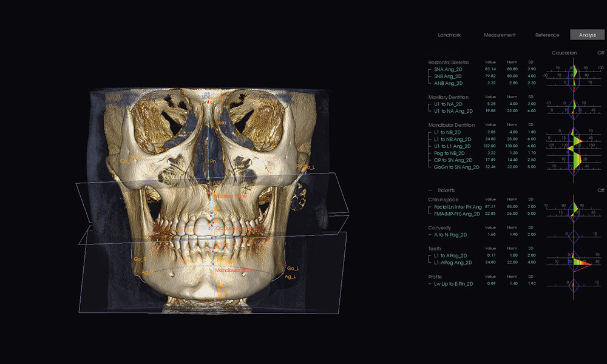Click the Go_L landmark on the skull
Screen dimensions: 607x364
coord(292,268)
